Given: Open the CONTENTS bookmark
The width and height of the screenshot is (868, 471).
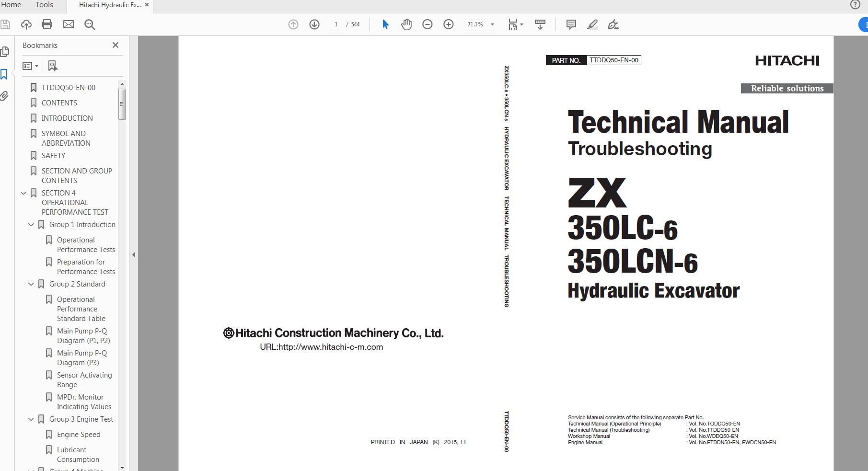Looking at the screenshot, I should 59,103.
